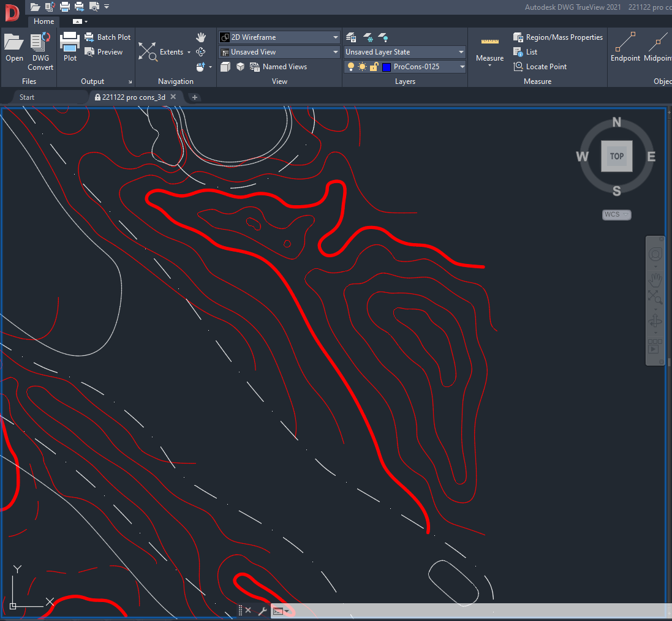Open the Layer Properties manager icon
The image size is (672, 621).
pyautogui.click(x=350, y=37)
